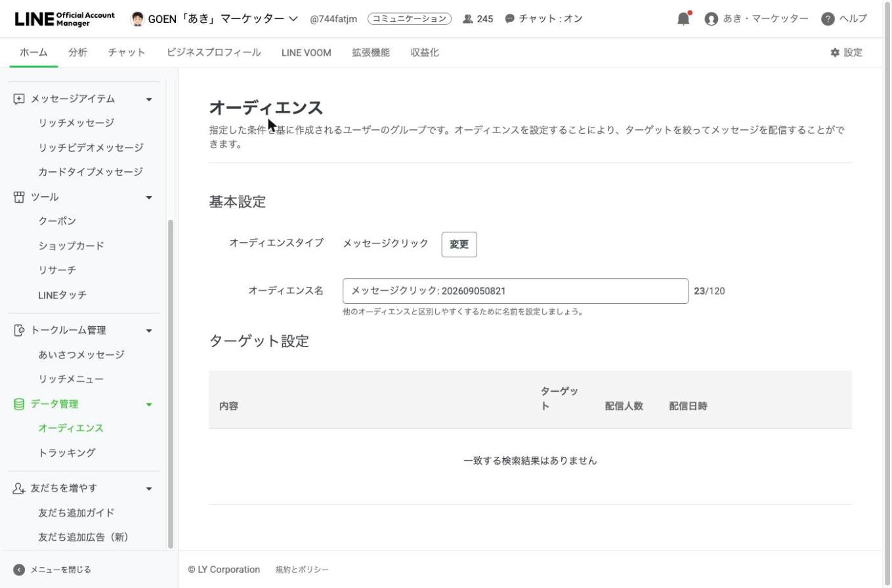Viewport: 892px width, 588px height.
Task: Open the 規約とポリシー link
Action: tap(302, 570)
